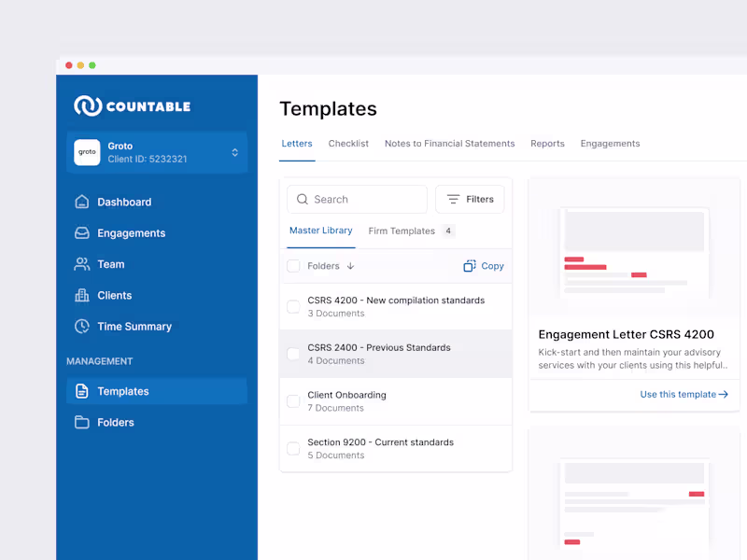Check the CSRS 4200 folder checkbox
747x560 pixels.
[292, 306]
